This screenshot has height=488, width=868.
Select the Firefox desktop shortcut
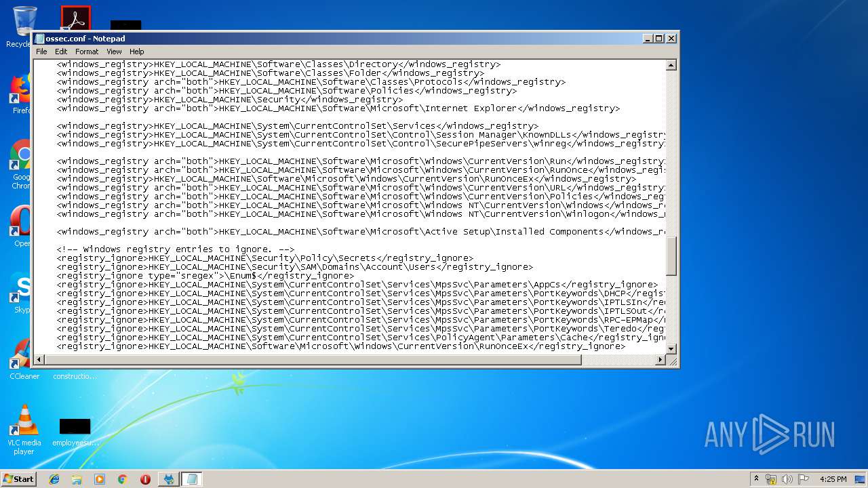tap(20, 94)
